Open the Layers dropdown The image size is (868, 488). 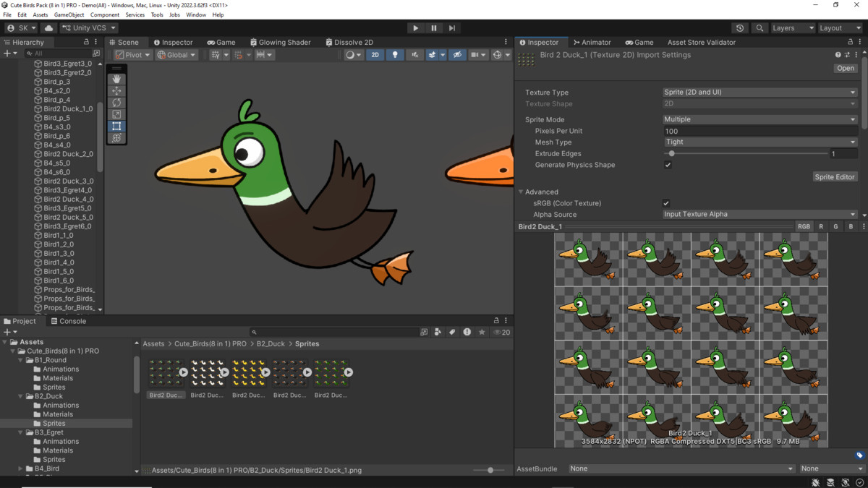coord(793,28)
